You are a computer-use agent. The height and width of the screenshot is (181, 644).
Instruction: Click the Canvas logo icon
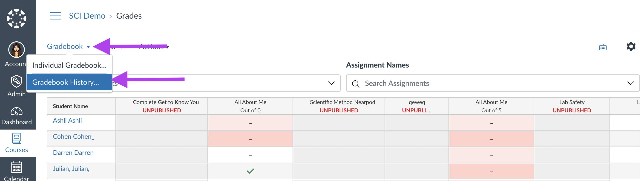[17, 18]
